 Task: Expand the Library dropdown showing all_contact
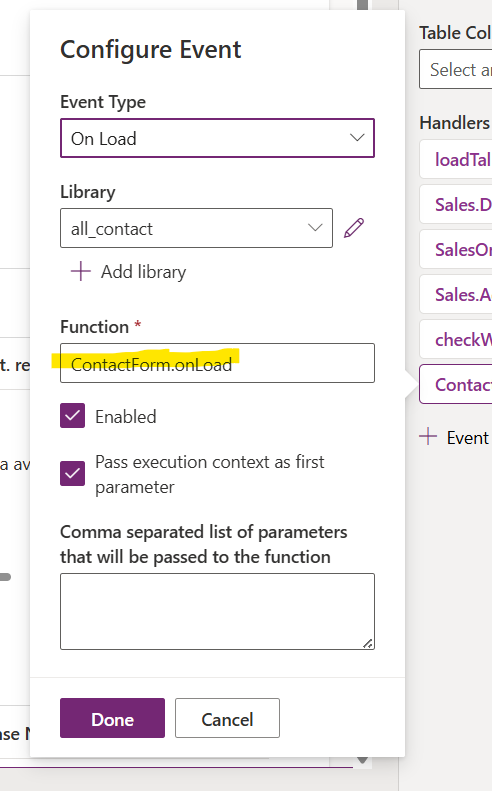coord(196,228)
